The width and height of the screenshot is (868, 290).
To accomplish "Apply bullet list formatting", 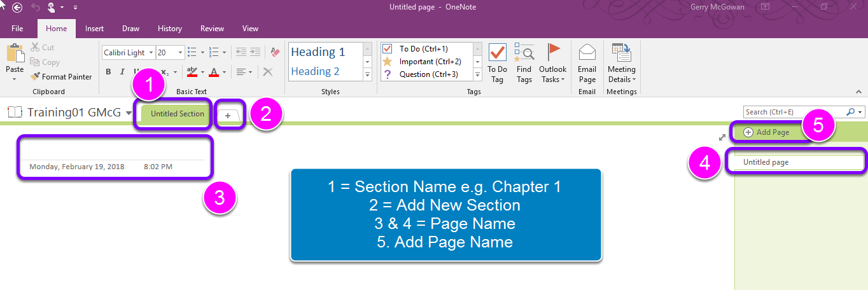I will point(193,53).
